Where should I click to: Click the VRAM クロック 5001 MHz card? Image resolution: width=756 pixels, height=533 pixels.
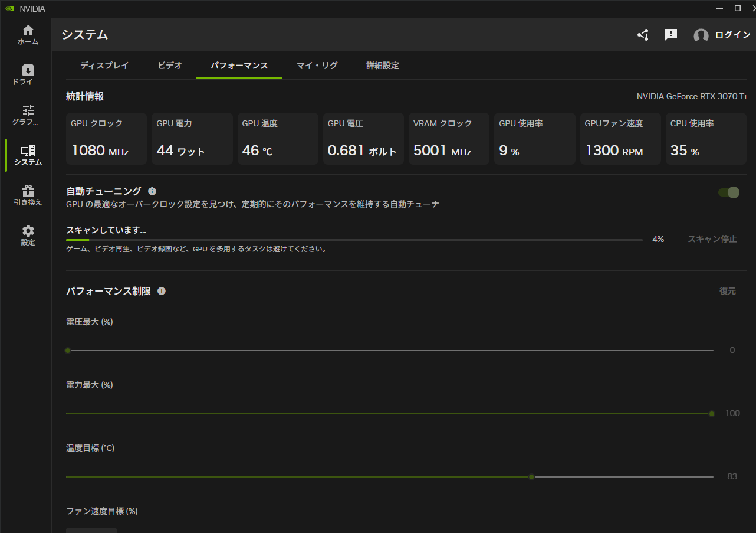(x=449, y=139)
